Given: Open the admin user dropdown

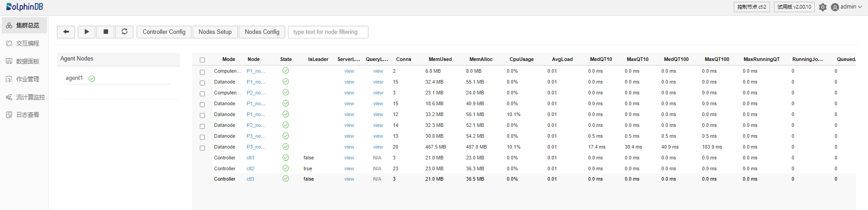Looking at the screenshot, I should pos(846,7).
